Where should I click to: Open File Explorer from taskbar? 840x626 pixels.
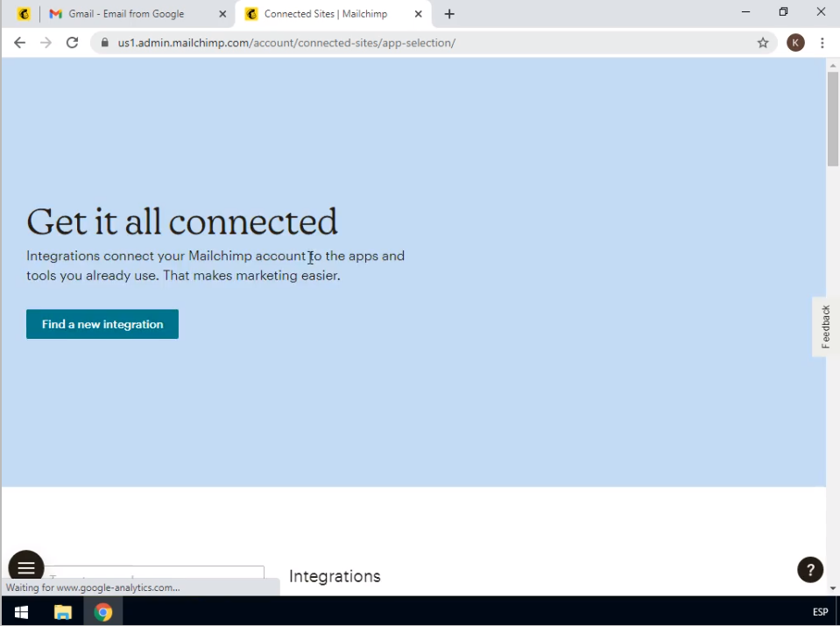(63, 611)
